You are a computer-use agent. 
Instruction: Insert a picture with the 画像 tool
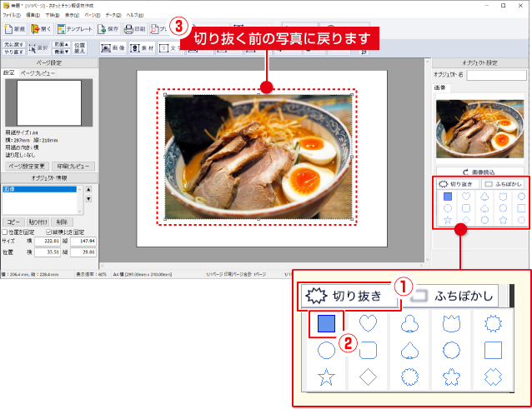click(x=113, y=48)
